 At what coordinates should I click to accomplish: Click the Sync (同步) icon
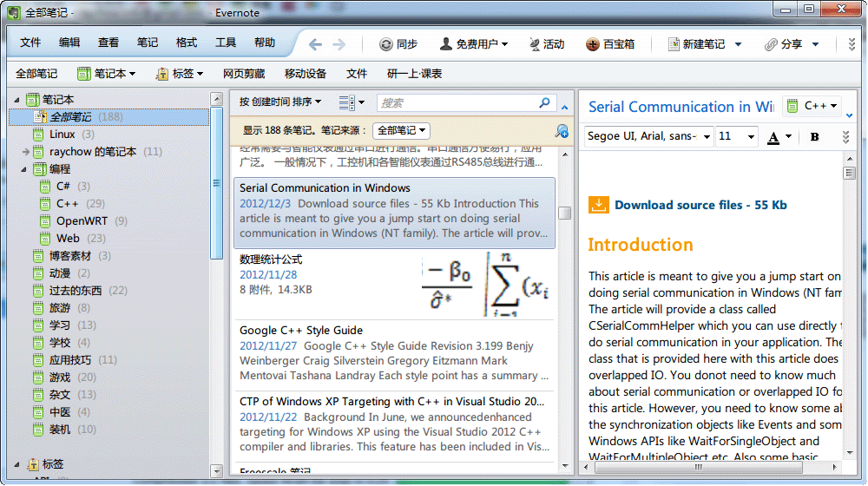pos(386,44)
